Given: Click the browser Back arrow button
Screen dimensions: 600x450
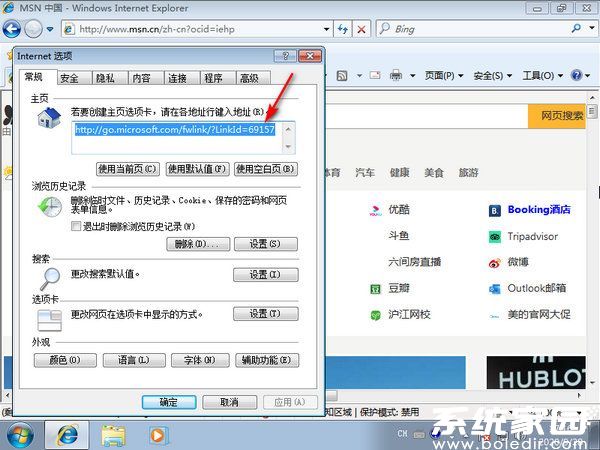Looking at the screenshot, I should 12,29.
